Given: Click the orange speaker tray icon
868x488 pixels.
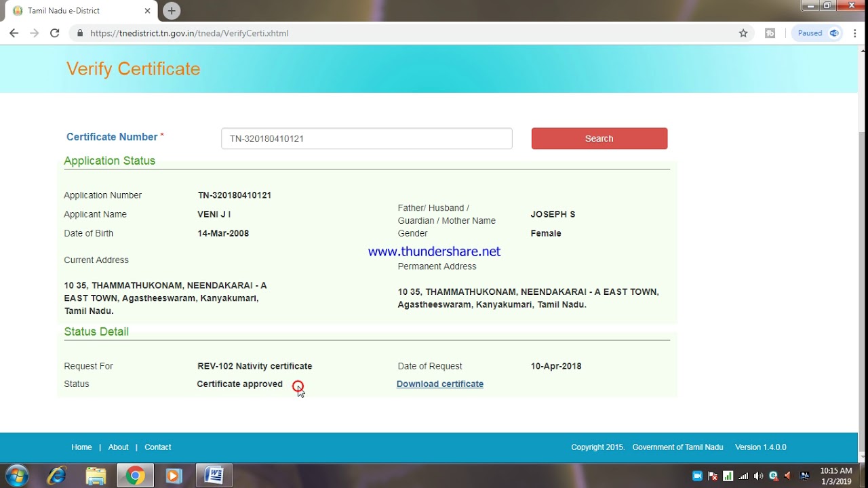Looking at the screenshot, I should pos(788,476).
